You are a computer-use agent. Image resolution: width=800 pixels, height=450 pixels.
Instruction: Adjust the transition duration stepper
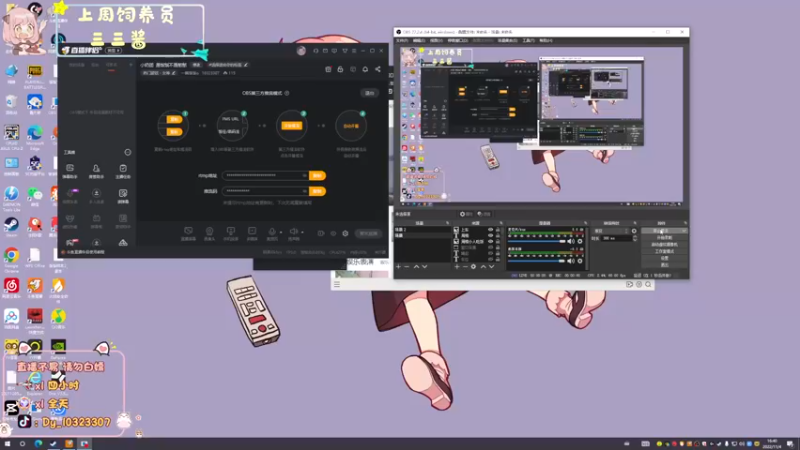[635, 238]
